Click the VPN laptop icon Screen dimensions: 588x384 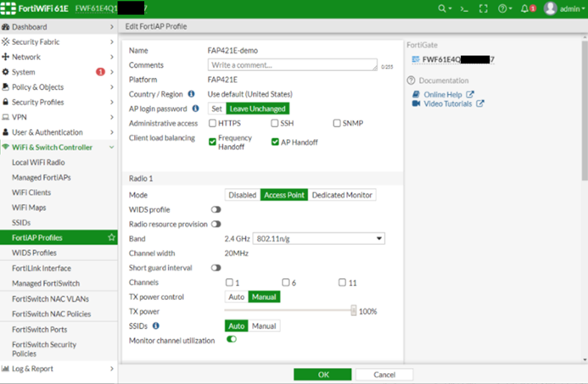[x=6, y=117]
